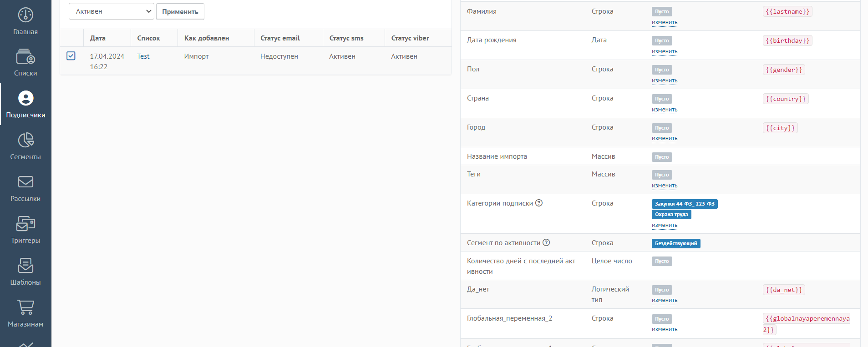Image resolution: width=868 pixels, height=347 pixels.
Task: Open the Шаблоны sidebar icon
Action: click(25, 266)
